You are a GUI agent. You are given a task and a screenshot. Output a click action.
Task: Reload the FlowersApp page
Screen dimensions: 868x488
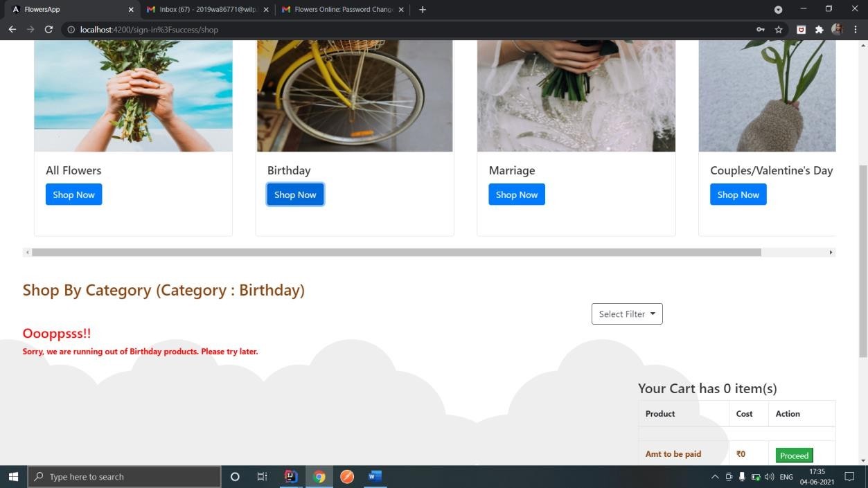pos(48,29)
